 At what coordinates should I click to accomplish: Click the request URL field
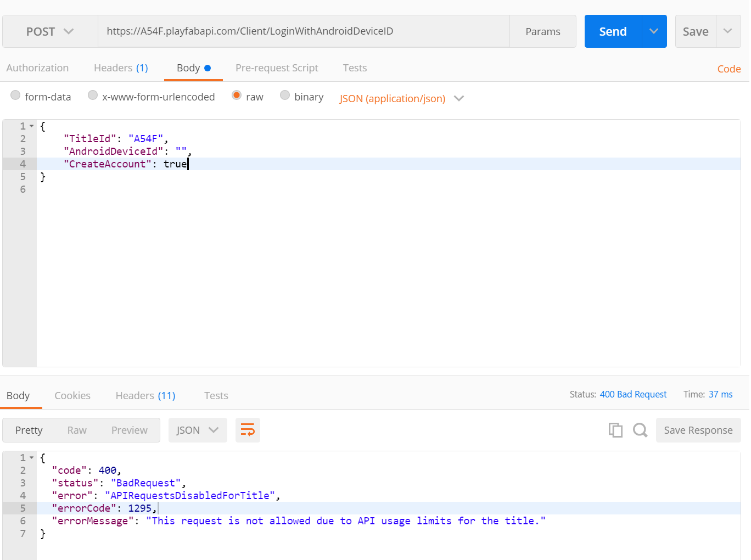[x=304, y=31]
